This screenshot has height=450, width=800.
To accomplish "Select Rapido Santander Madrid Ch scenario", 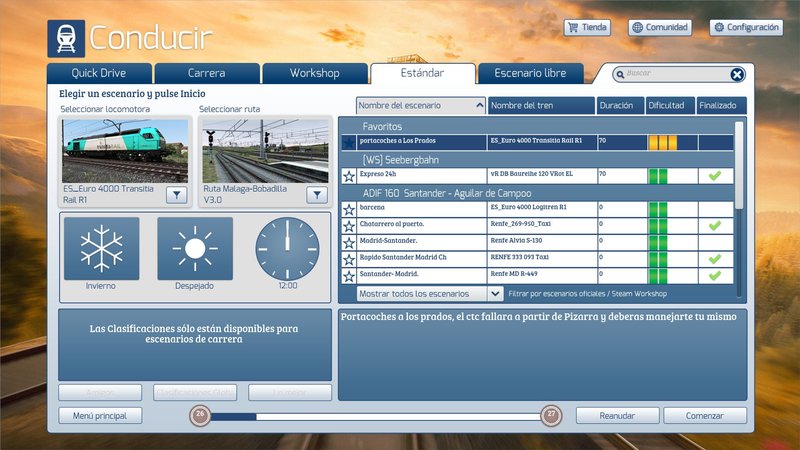I will (x=537, y=260).
